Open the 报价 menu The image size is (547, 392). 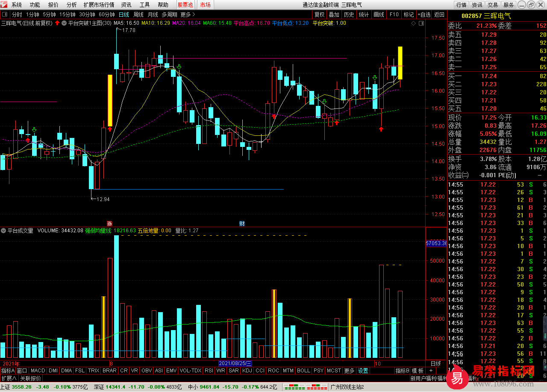tap(53, 5)
